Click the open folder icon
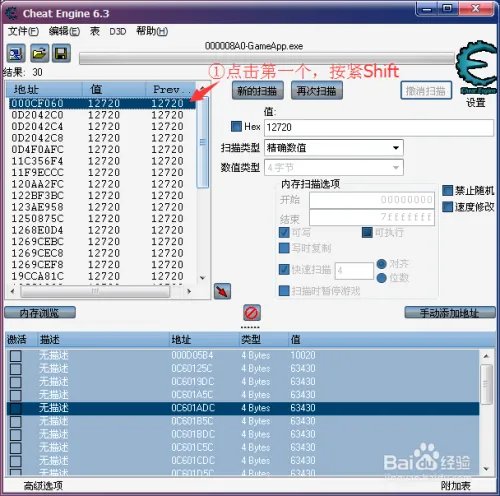This screenshot has height=496, width=500. pos(39,53)
